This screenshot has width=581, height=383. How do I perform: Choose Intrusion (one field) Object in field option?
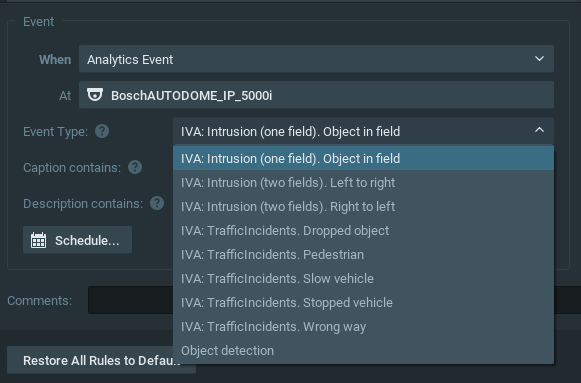[x=363, y=159]
